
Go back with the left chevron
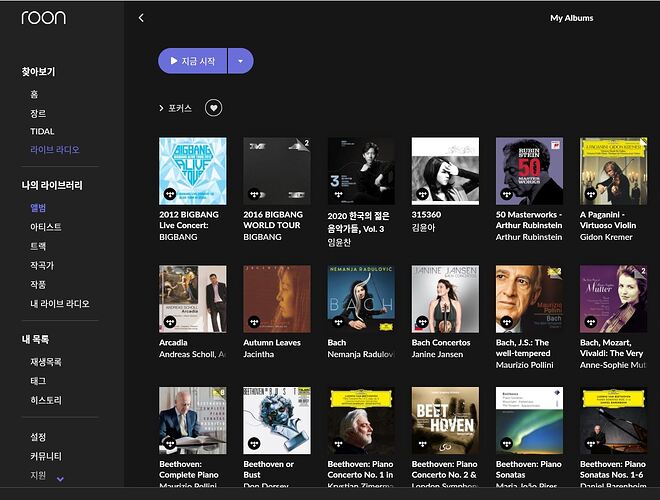(x=141, y=18)
